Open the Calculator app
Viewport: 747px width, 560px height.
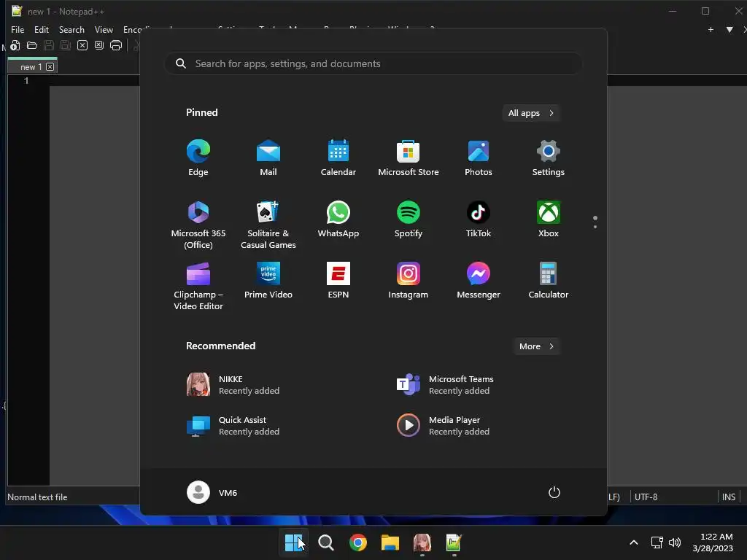[549, 280]
